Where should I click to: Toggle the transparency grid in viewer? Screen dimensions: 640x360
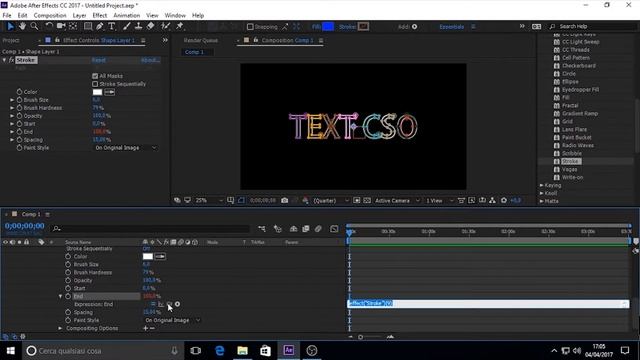tap(367, 200)
